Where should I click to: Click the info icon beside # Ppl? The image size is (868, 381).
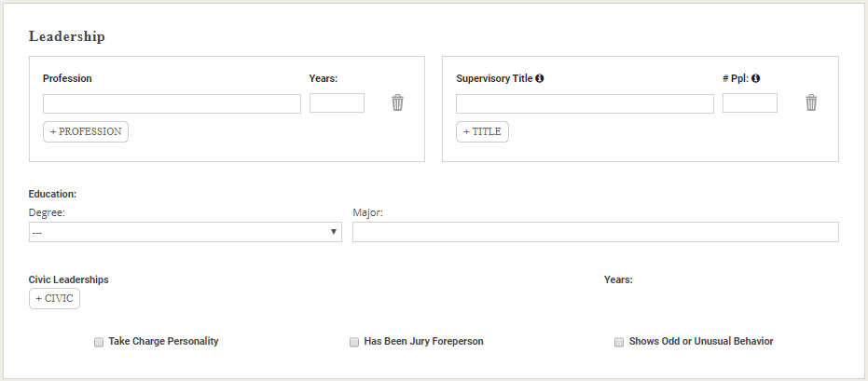756,78
